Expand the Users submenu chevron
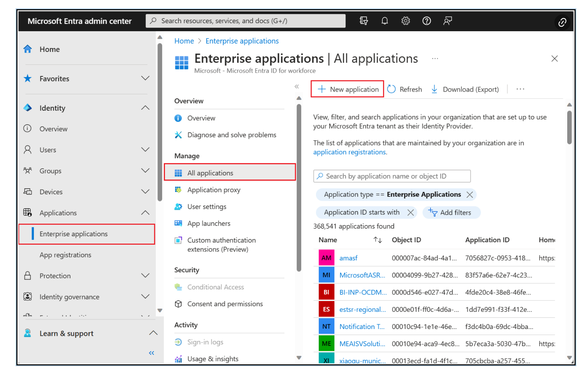 tap(145, 150)
